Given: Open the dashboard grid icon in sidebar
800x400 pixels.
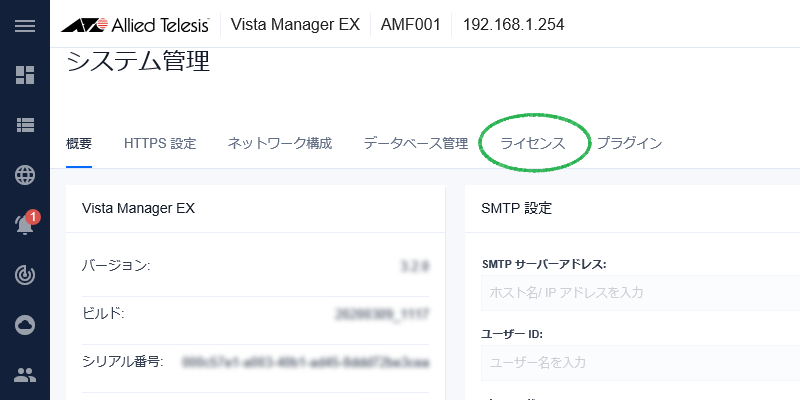Looking at the screenshot, I should 24,74.
